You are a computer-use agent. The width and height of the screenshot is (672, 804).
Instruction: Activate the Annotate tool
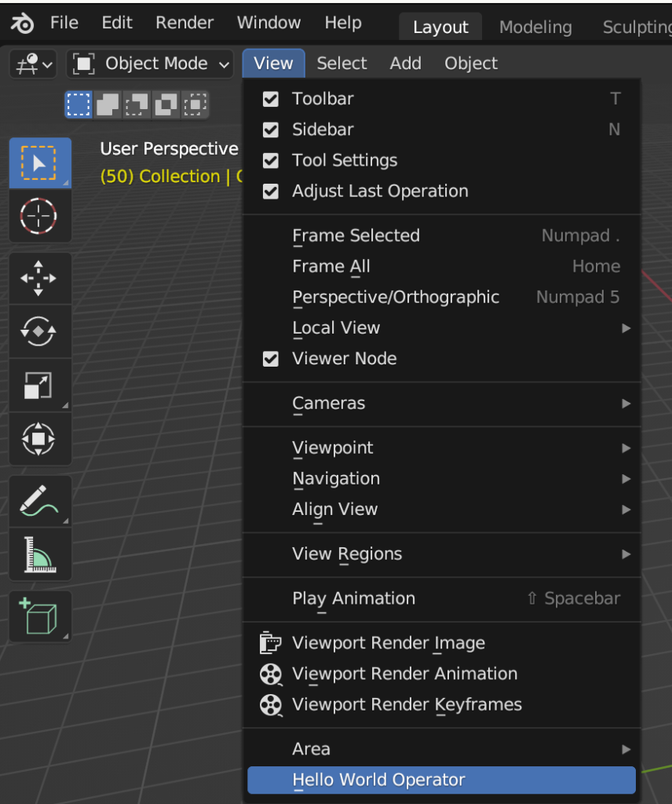[x=39, y=501]
